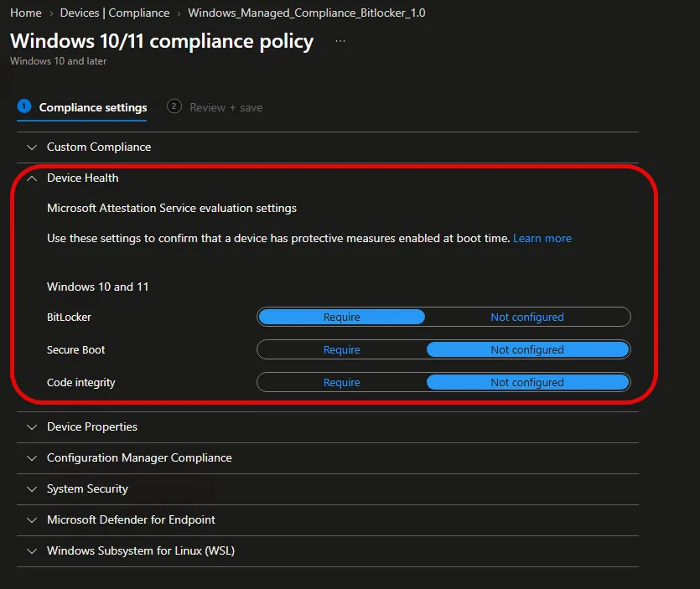This screenshot has height=589, width=700.
Task: Set Secure Boot to Not configured
Action: 527,350
